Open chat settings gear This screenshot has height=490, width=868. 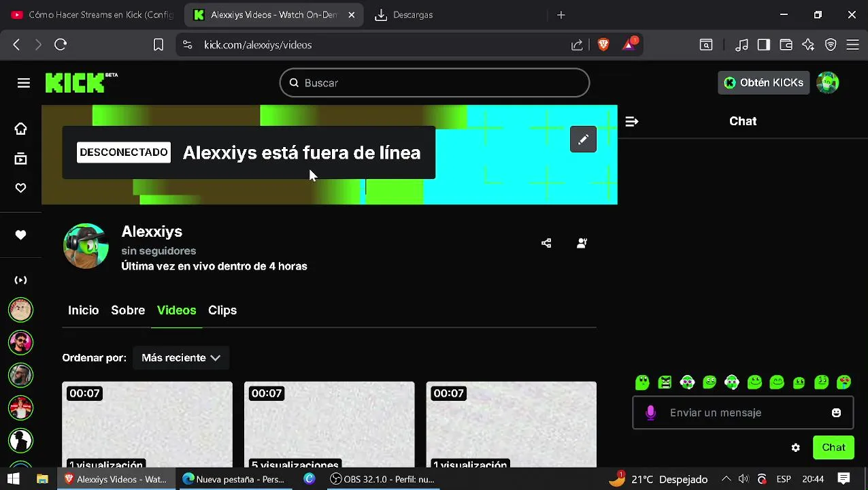pos(795,448)
